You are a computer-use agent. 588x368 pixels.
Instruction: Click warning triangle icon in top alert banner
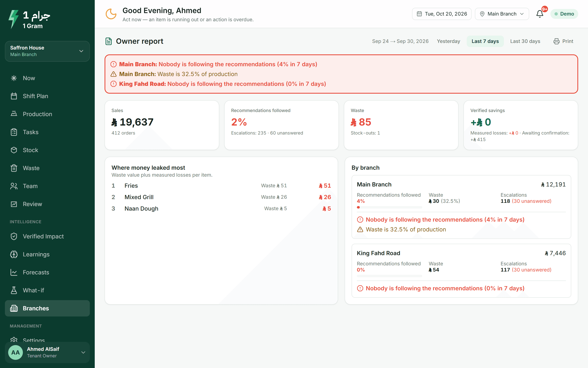[114, 74]
